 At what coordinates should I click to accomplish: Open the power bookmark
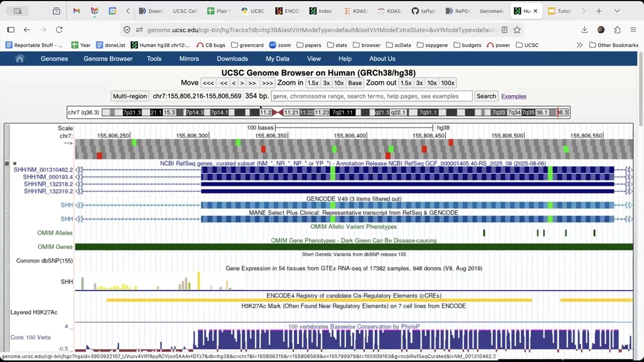click(x=498, y=45)
